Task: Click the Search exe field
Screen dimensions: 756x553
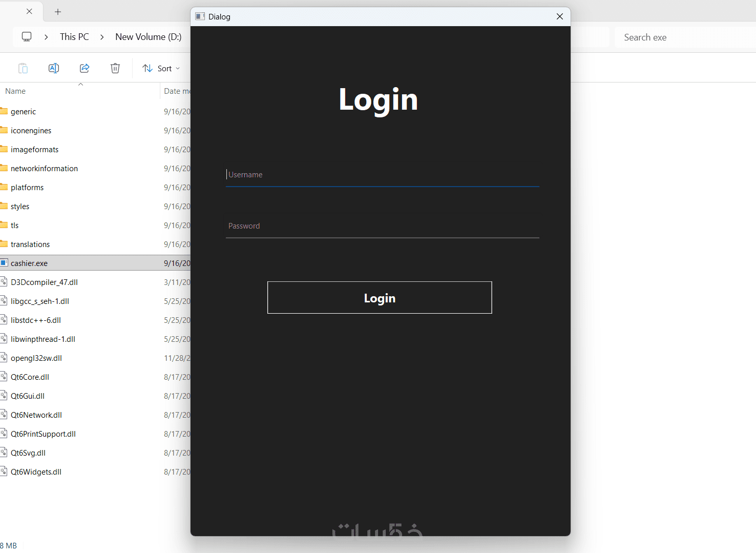Action: click(x=685, y=37)
